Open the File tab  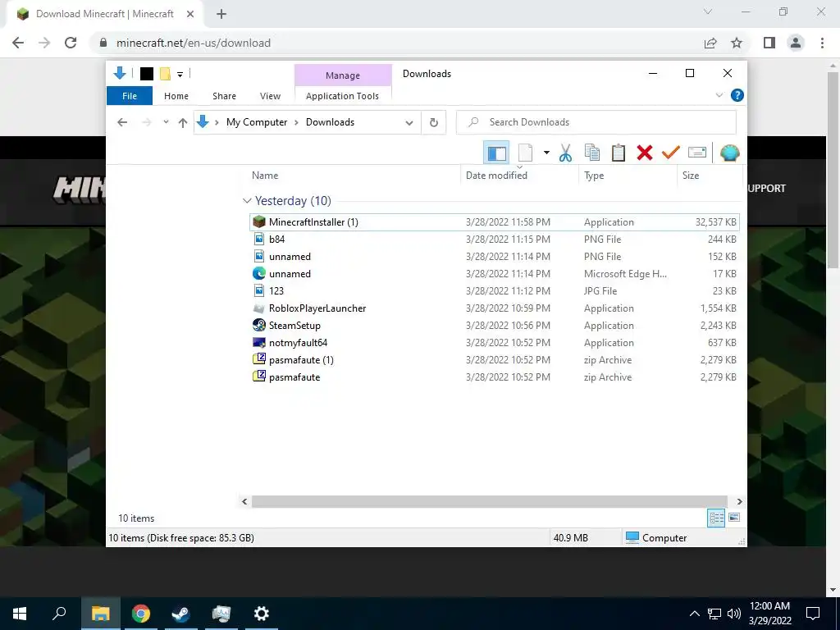(x=130, y=96)
